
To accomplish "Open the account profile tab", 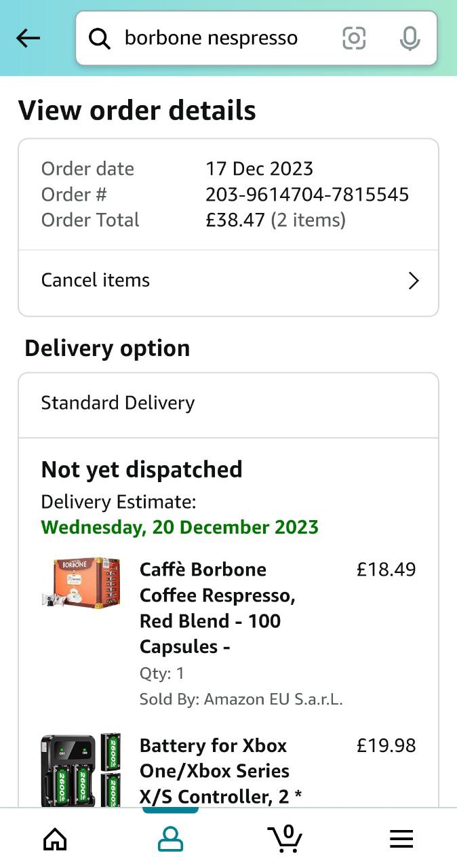I will (170, 839).
